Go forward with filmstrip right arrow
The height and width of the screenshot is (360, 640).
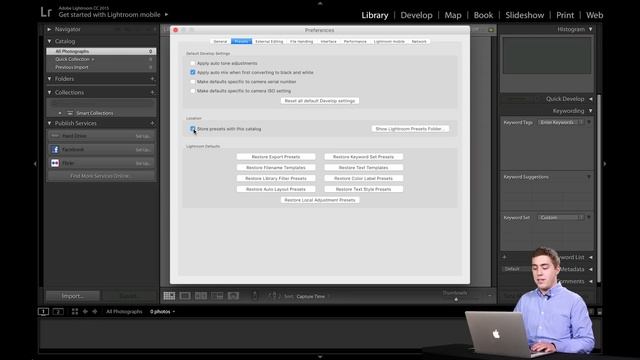point(95,311)
